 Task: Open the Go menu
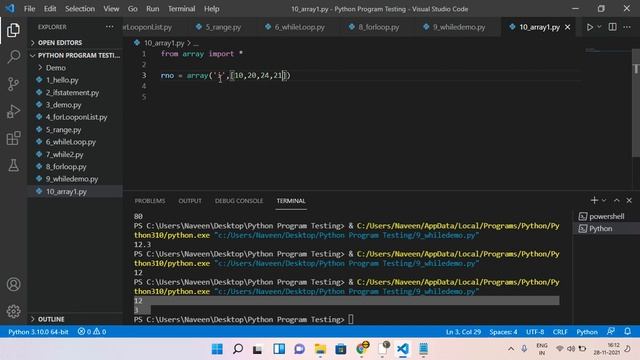pyautogui.click(x=133, y=9)
